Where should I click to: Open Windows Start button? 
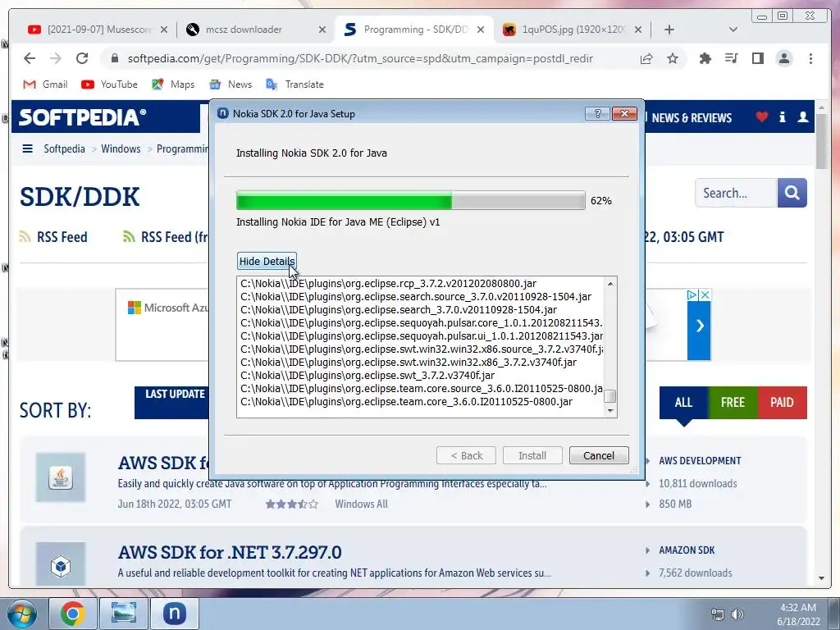tap(21, 614)
